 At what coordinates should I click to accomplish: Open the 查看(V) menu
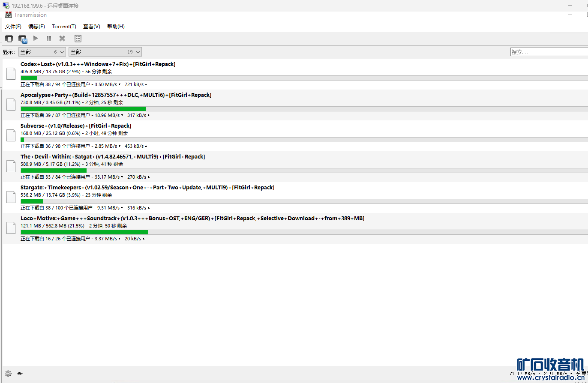92,27
